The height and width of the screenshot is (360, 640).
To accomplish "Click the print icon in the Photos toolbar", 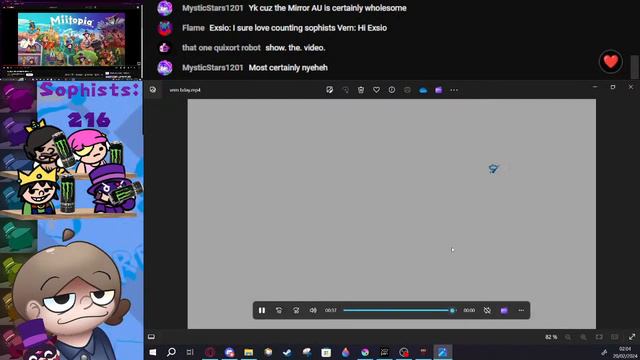I will click(x=407, y=90).
